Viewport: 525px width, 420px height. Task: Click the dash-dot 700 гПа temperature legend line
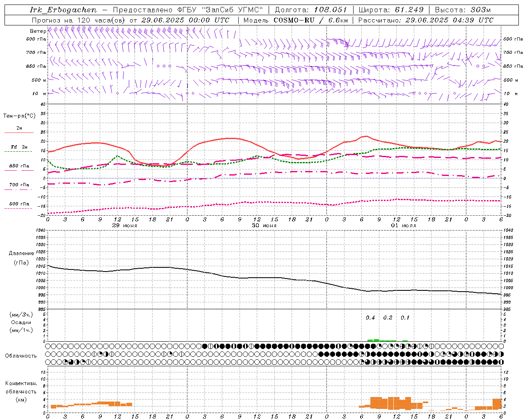18,189
